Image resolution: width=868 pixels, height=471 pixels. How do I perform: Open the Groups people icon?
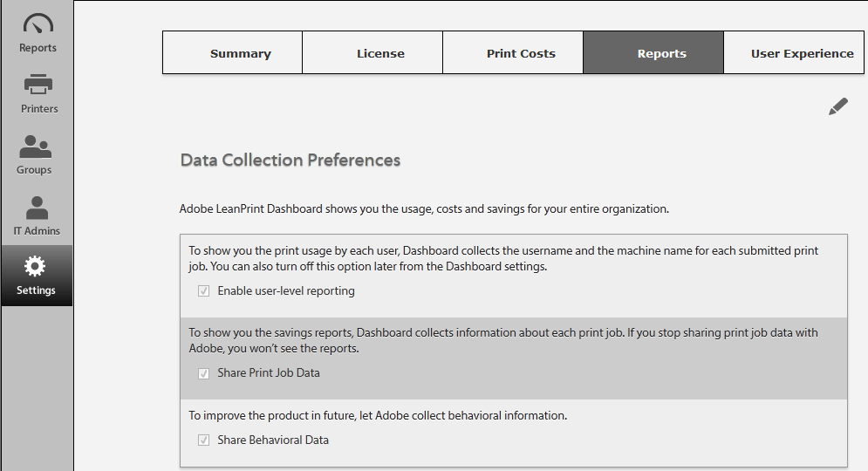coord(35,147)
